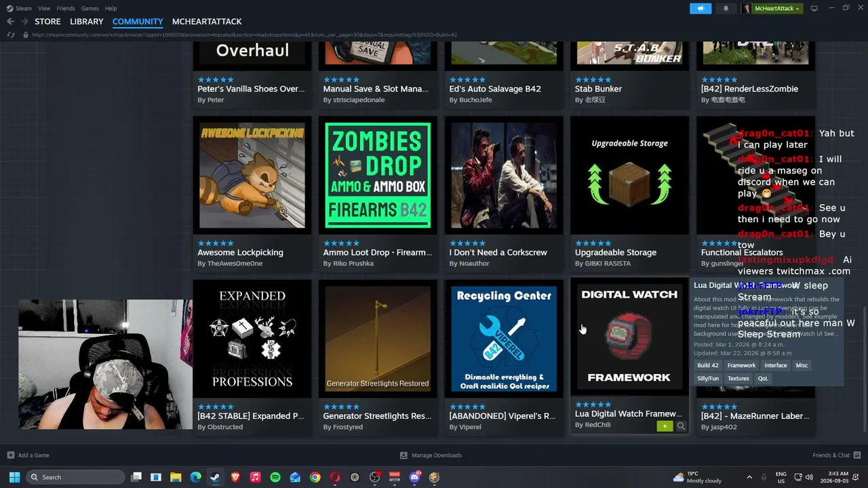Open [ABANDONED] Viperel's Recycling title
Viewport: 868px width, 488px height.
click(502, 416)
